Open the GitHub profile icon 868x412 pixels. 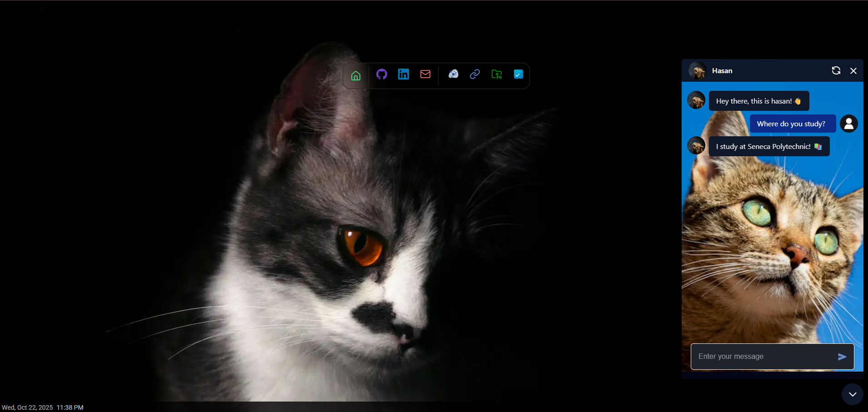[382, 74]
